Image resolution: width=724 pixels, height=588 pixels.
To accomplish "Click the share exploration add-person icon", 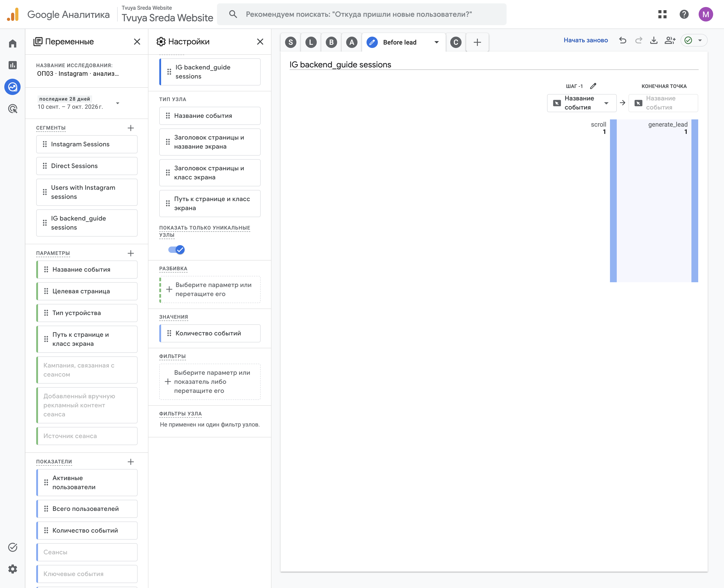I will 670,40.
